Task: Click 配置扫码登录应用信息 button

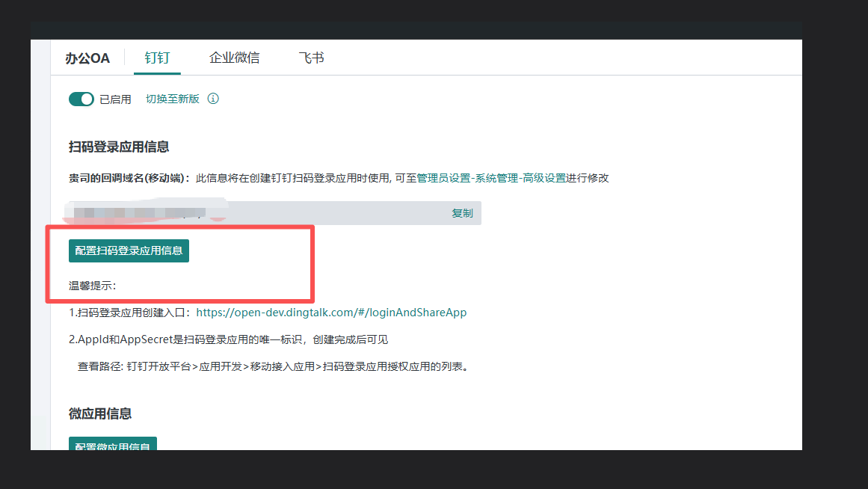Action: (129, 251)
